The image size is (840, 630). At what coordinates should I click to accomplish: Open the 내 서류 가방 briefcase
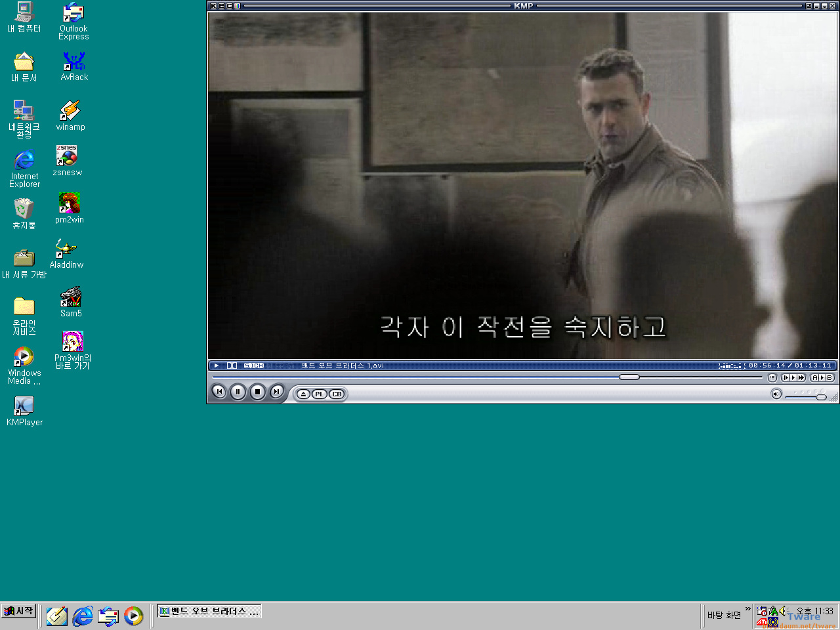(24, 264)
